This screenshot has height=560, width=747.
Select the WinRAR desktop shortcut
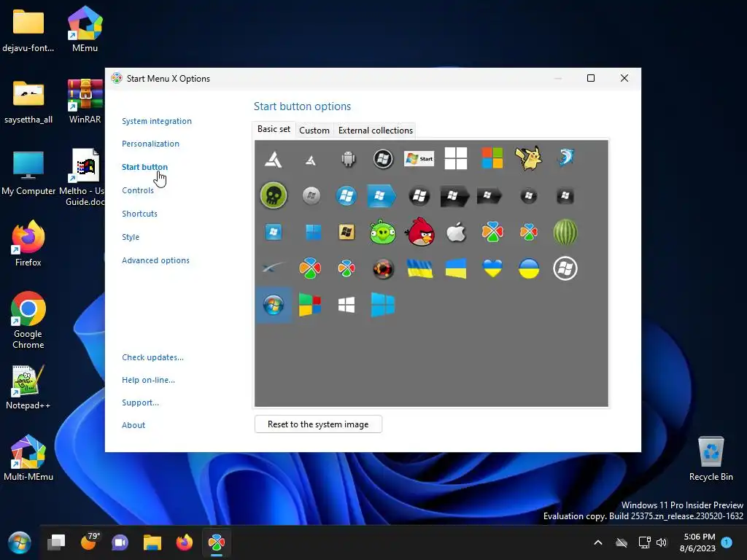click(x=85, y=101)
